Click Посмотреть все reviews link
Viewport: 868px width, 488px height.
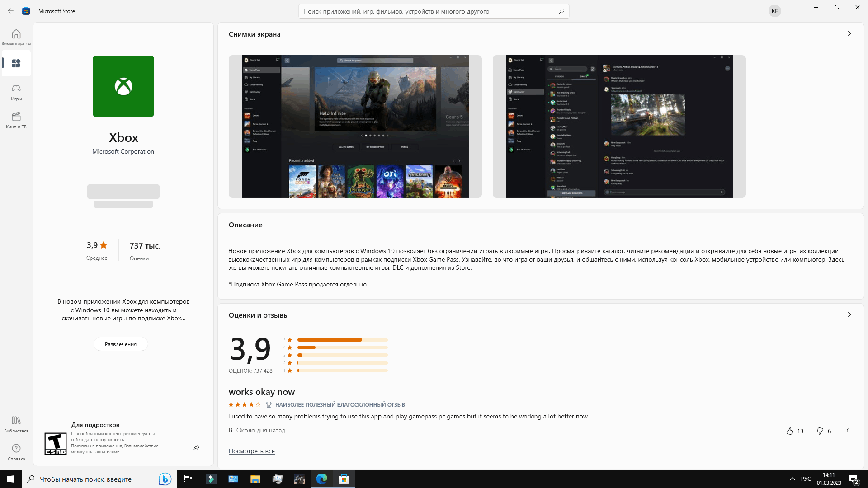(252, 451)
